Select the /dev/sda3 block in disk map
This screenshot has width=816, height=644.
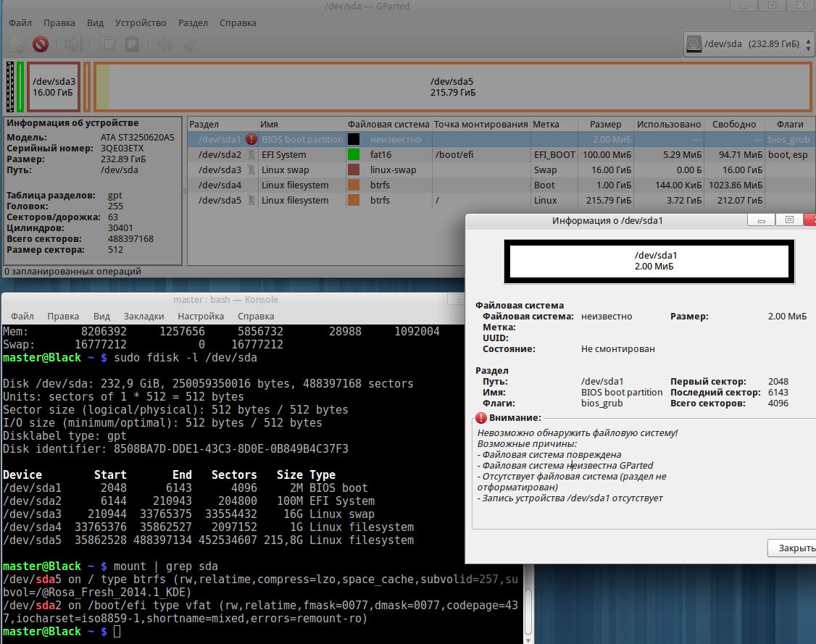pos(54,87)
